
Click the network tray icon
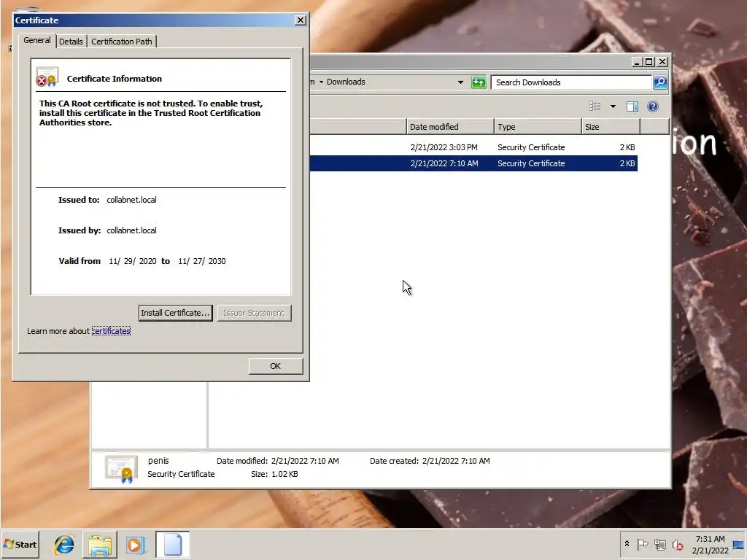(x=659, y=544)
